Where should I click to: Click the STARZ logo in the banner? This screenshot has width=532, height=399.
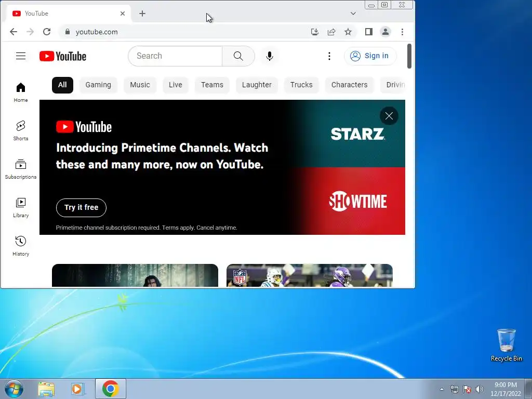pyautogui.click(x=358, y=134)
